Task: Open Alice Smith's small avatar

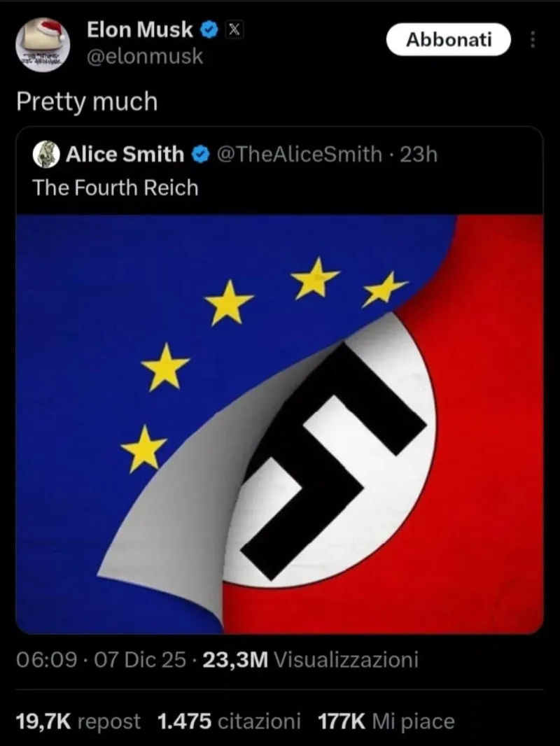Action: point(45,154)
